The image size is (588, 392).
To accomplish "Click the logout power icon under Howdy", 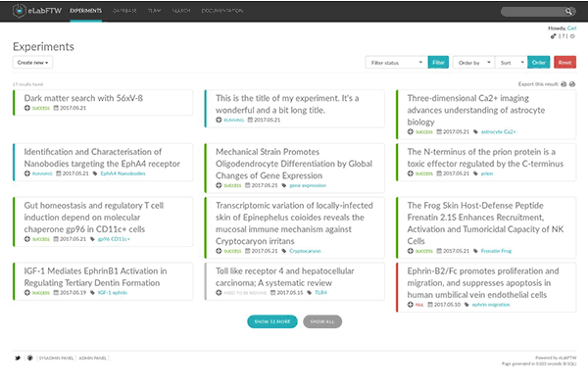I will point(572,37).
